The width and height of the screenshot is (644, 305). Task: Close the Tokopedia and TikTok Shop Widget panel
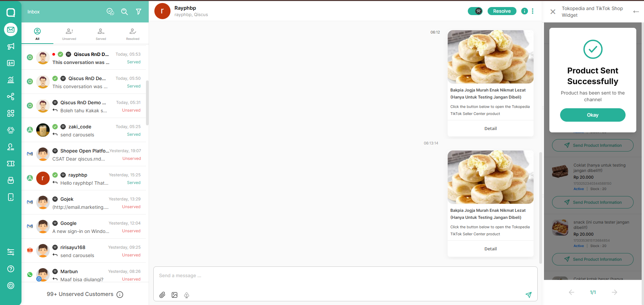553,12
